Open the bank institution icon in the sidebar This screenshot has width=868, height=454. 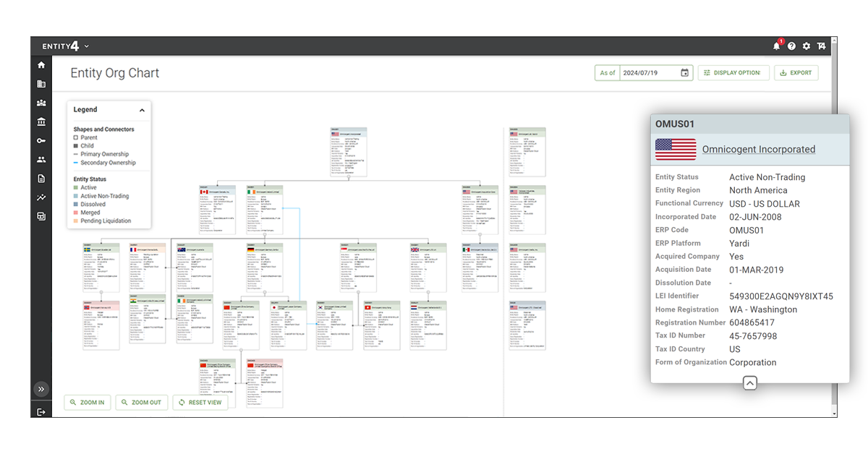click(x=41, y=121)
